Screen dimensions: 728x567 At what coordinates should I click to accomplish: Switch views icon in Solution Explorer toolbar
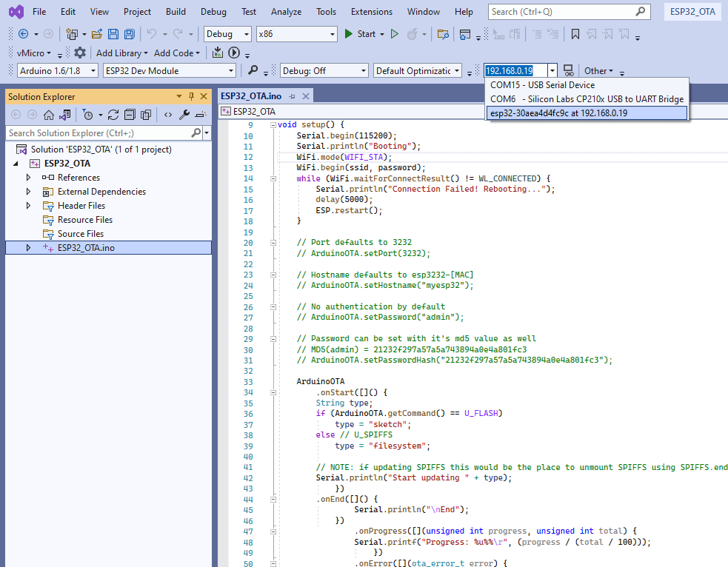point(65,115)
